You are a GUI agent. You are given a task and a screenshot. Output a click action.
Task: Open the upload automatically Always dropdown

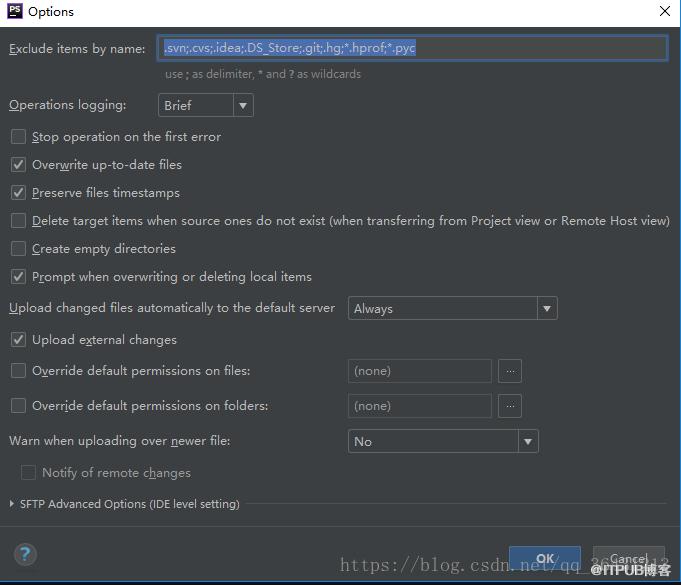tap(453, 308)
